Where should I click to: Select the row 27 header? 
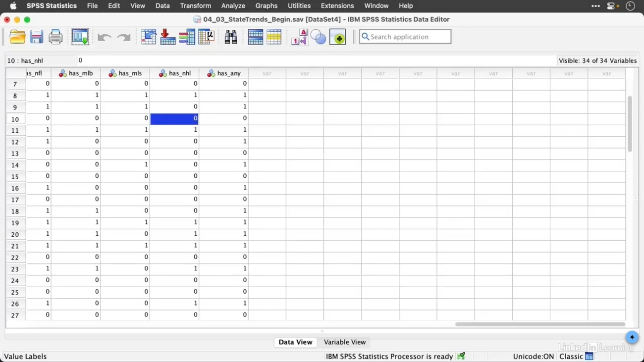[15, 315]
